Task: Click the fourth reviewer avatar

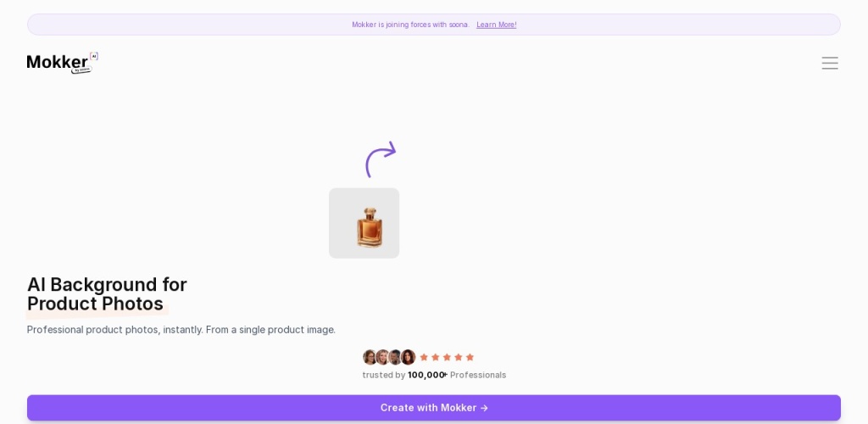Action: [408, 357]
